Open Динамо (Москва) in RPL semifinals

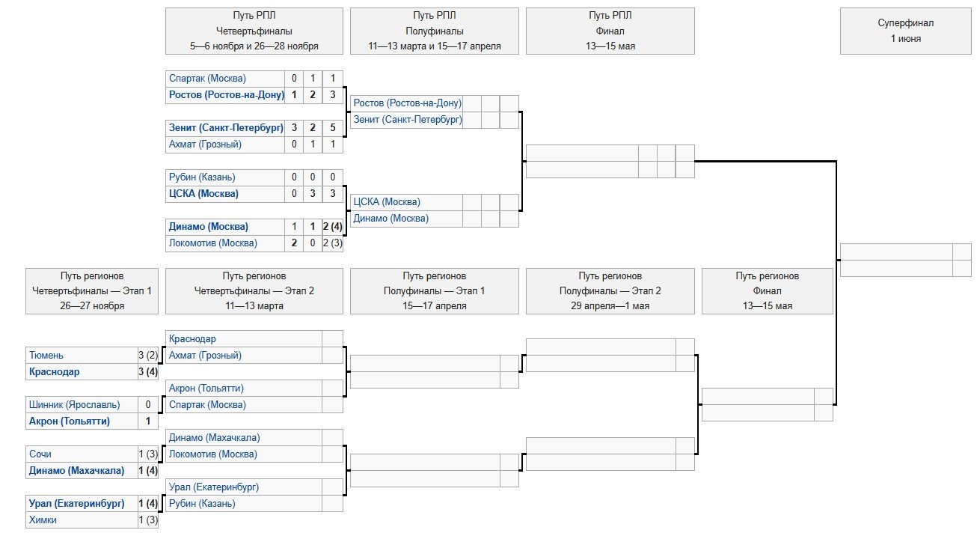pyautogui.click(x=391, y=219)
